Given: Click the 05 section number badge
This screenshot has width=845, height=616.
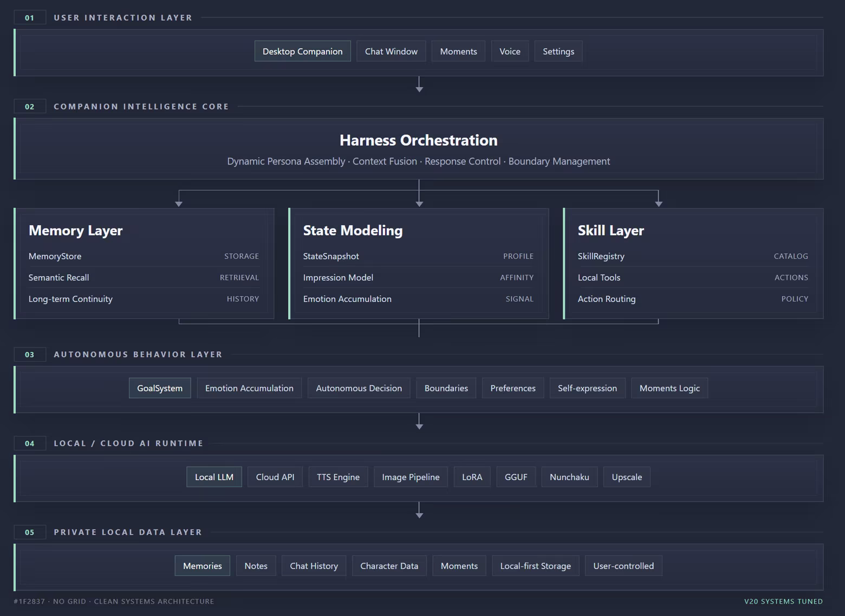Looking at the screenshot, I should tap(30, 532).
